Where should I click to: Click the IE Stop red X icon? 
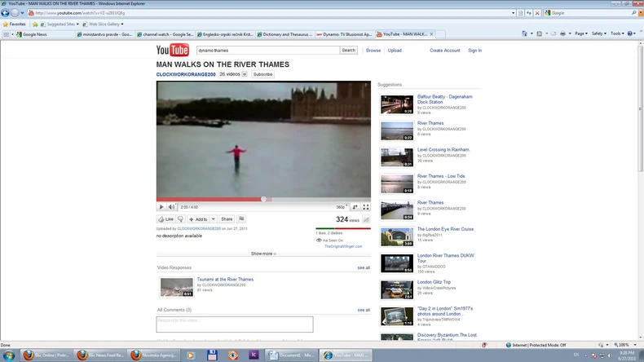pos(537,13)
